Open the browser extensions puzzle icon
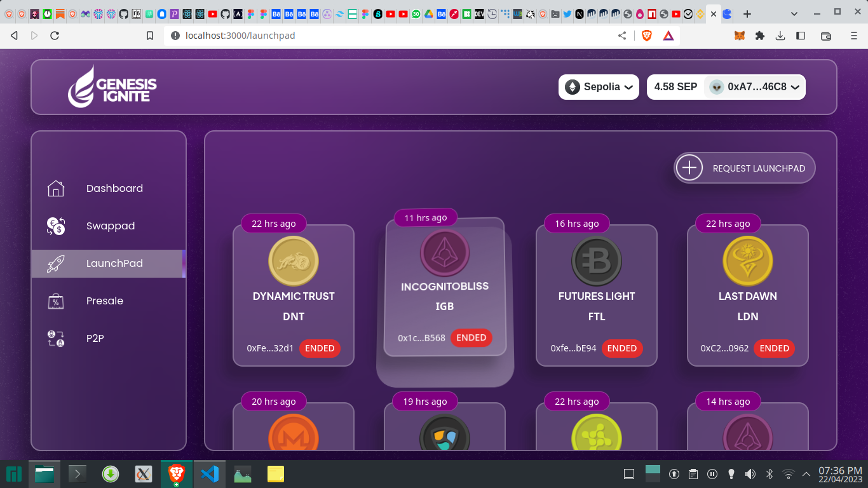Image resolution: width=868 pixels, height=488 pixels. [759, 36]
